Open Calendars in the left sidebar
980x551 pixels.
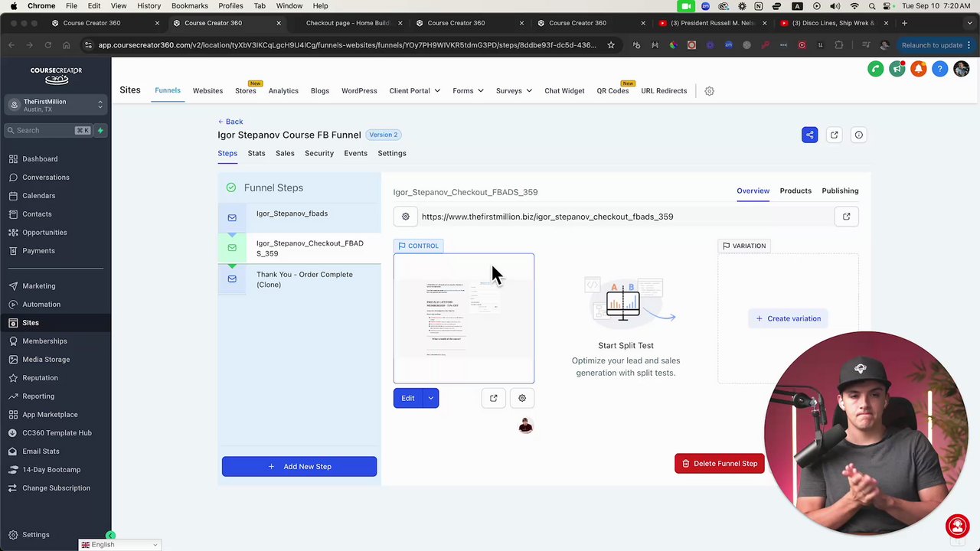(39, 195)
